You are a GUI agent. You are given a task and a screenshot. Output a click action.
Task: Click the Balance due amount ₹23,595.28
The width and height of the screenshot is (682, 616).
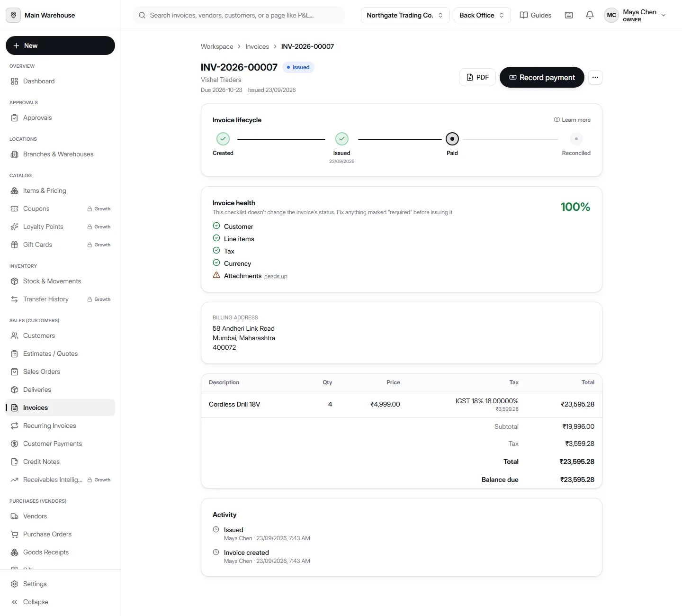[x=577, y=480]
